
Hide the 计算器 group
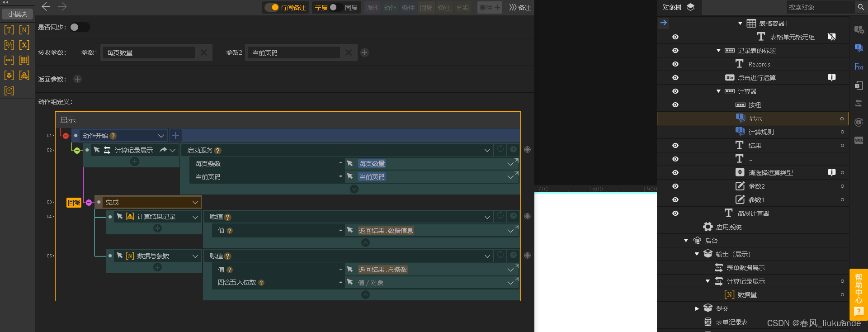click(675, 91)
